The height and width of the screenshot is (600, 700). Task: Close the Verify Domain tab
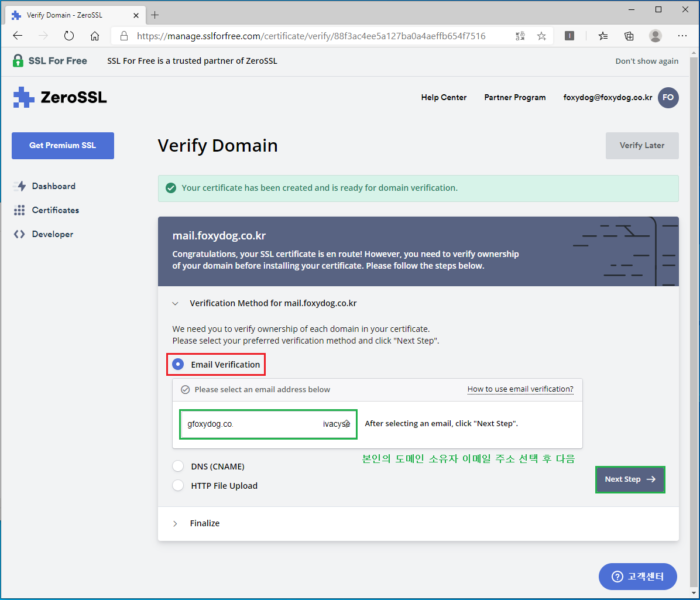(136, 15)
